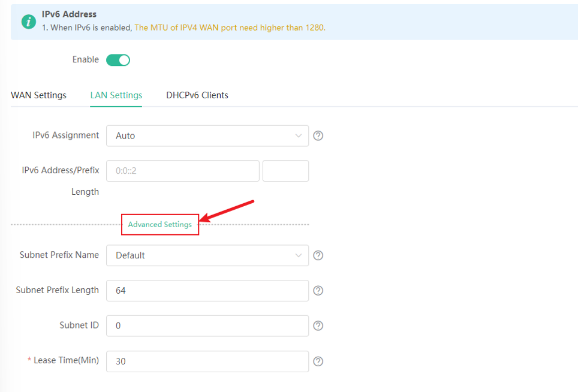
Task: Collapse the Advanced Settings section
Action: pyautogui.click(x=160, y=224)
